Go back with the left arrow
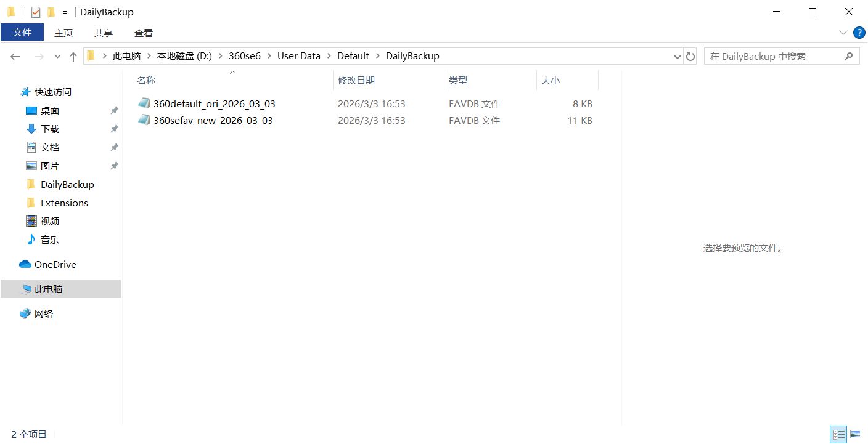This screenshot has height=444, width=868. pyautogui.click(x=15, y=57)
